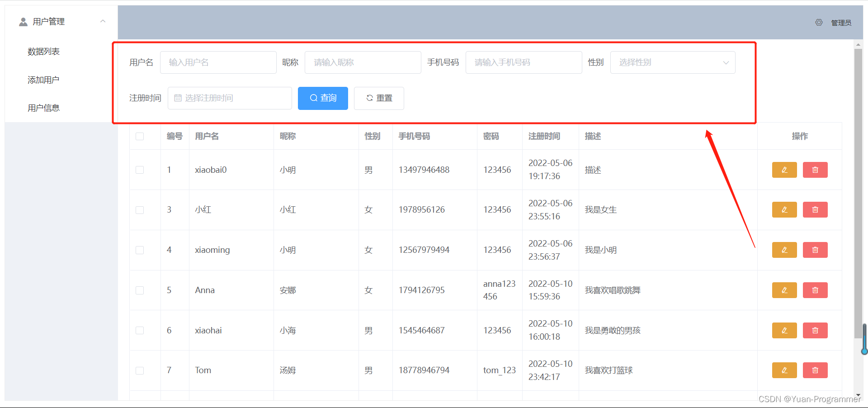Viewport: 868px width, 408px height.
Task: Go to 添加用户 in the sidebar
Action: click(44, 80)
